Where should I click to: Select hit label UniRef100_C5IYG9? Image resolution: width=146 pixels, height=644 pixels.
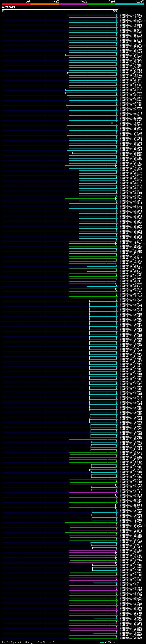pyautogui.click(x=131, y=246)
